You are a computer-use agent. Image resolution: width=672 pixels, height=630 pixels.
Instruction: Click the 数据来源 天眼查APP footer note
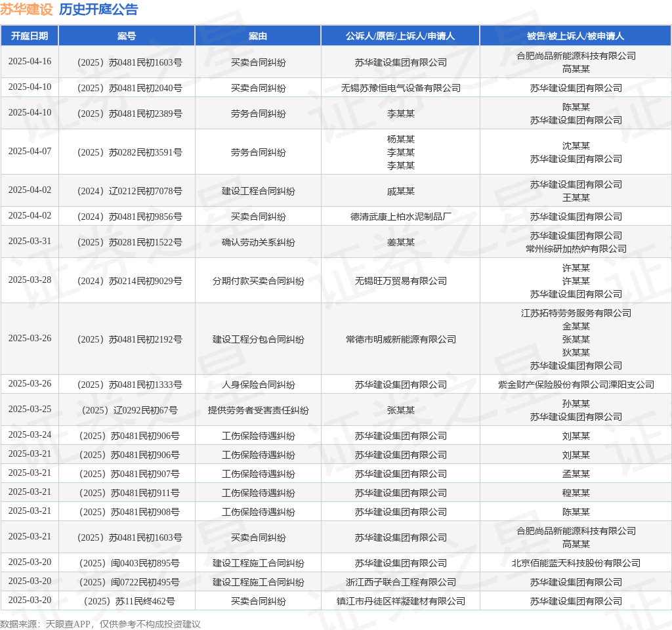[100, 624]
